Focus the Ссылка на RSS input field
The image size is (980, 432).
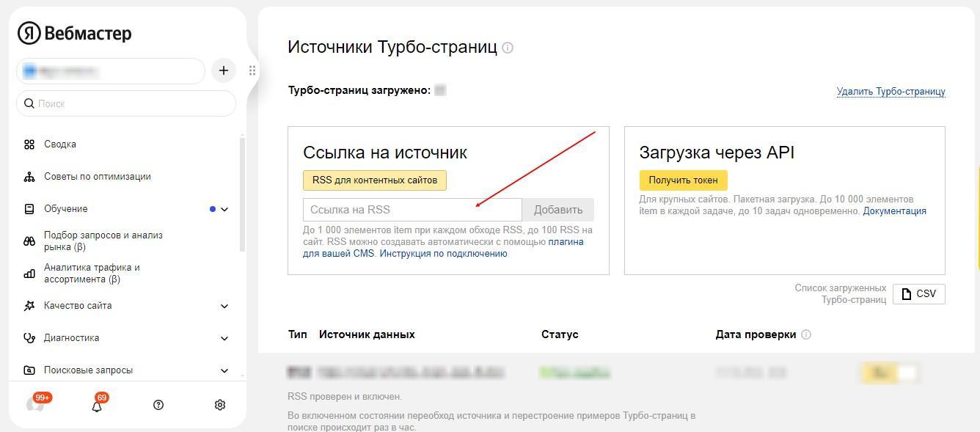(412, 210)
